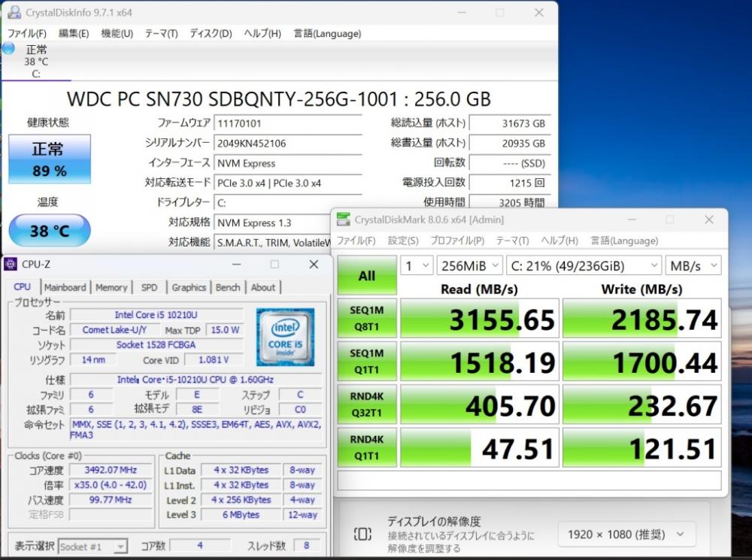Switch to the Graphics tab in CPU-Z

189,287
